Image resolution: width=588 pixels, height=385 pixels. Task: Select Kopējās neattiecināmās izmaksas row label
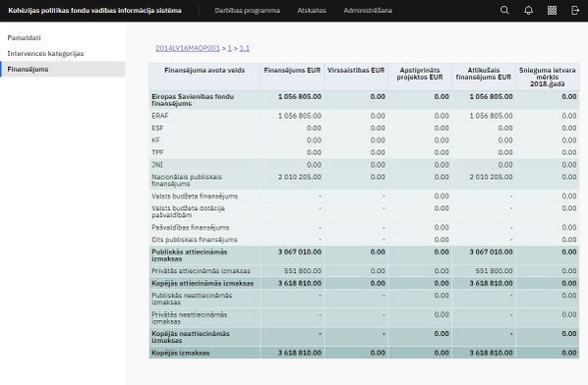tap(191, 337)
